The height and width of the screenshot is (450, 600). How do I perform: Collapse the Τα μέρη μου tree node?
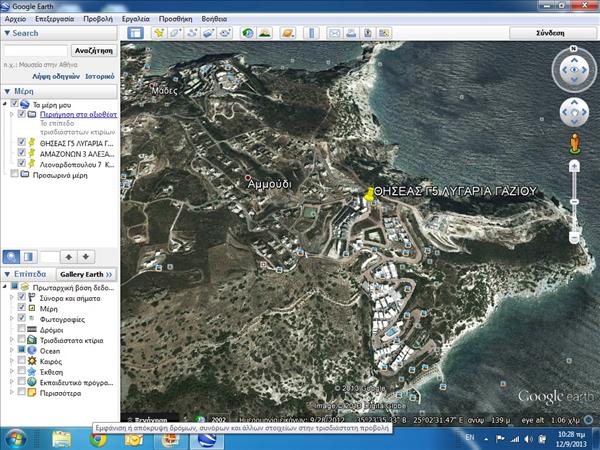point(5,104)
